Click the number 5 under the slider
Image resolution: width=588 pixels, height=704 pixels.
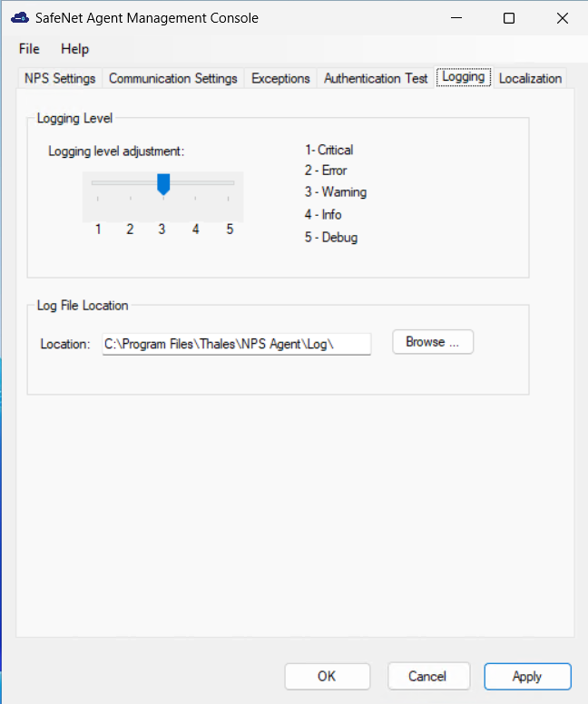[x=230, y=230]
